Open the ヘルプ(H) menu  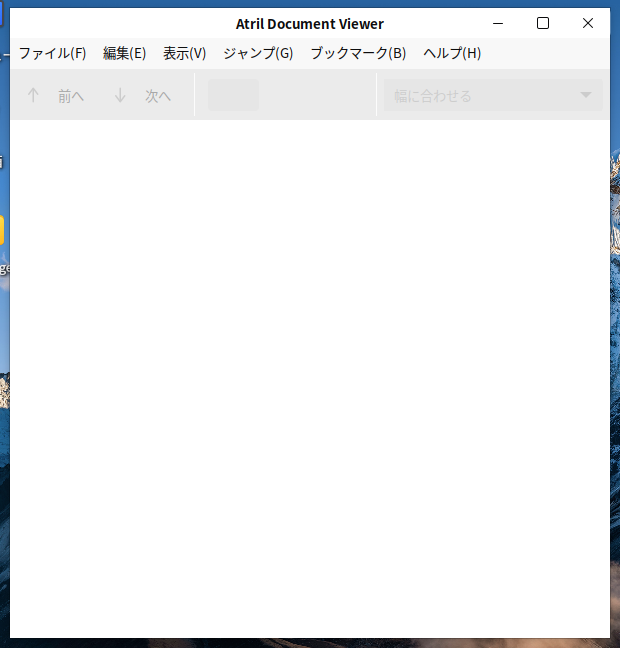[x=452, y=53]
